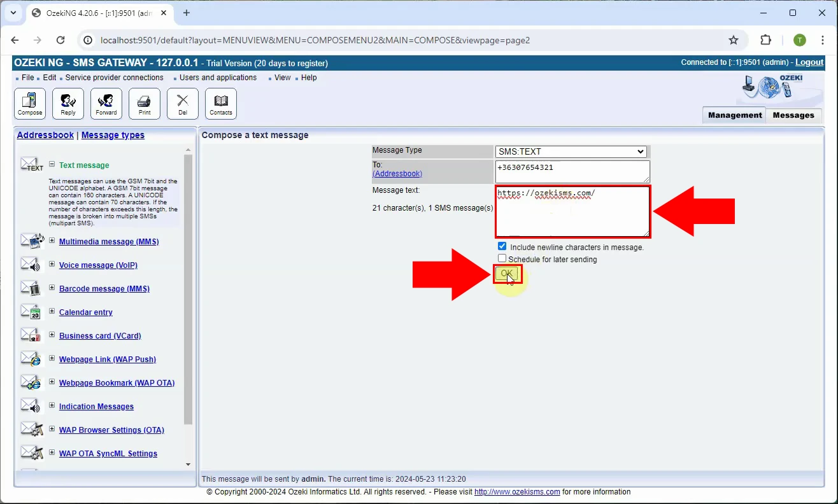Expand the Webpage Link (WAP Push) node
The image size is (838, 504).
(52, 358)
